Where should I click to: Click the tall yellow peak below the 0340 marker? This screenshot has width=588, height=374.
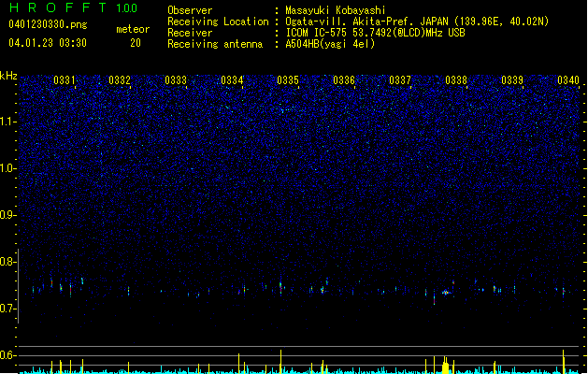(564, 362)
